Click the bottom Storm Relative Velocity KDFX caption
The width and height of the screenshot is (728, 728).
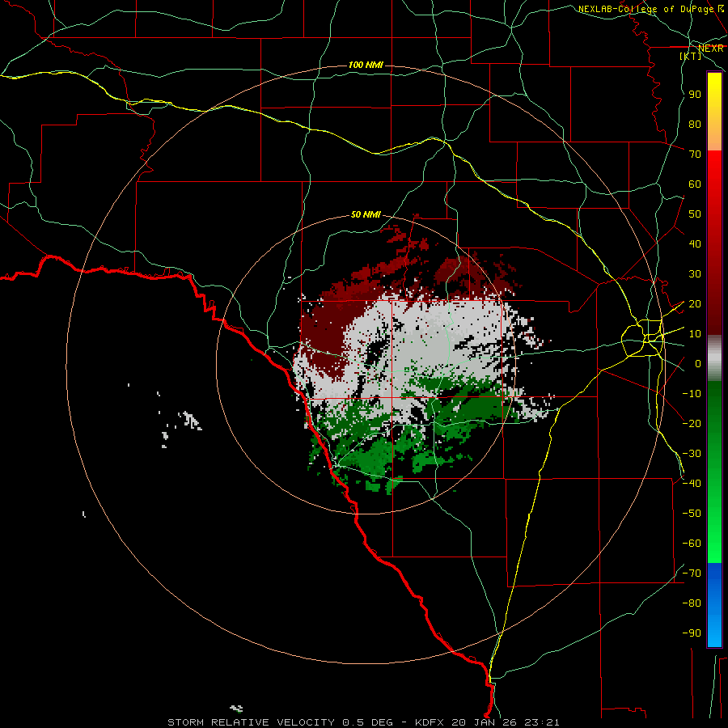click(363, 722)
